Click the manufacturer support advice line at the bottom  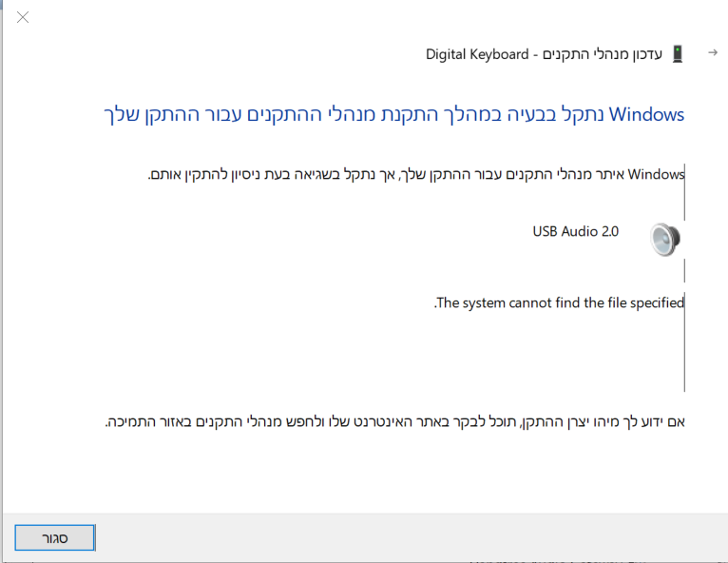point(394,422)
